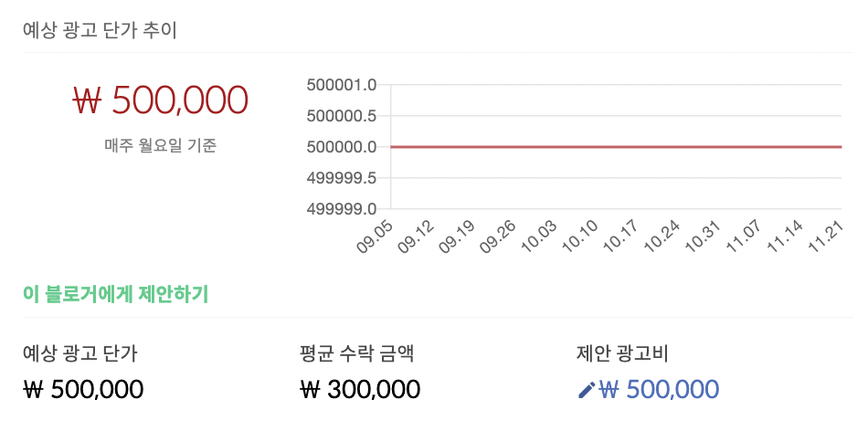
Task: Select the 11.14 x-axis date label
Action: pos(785,237)
